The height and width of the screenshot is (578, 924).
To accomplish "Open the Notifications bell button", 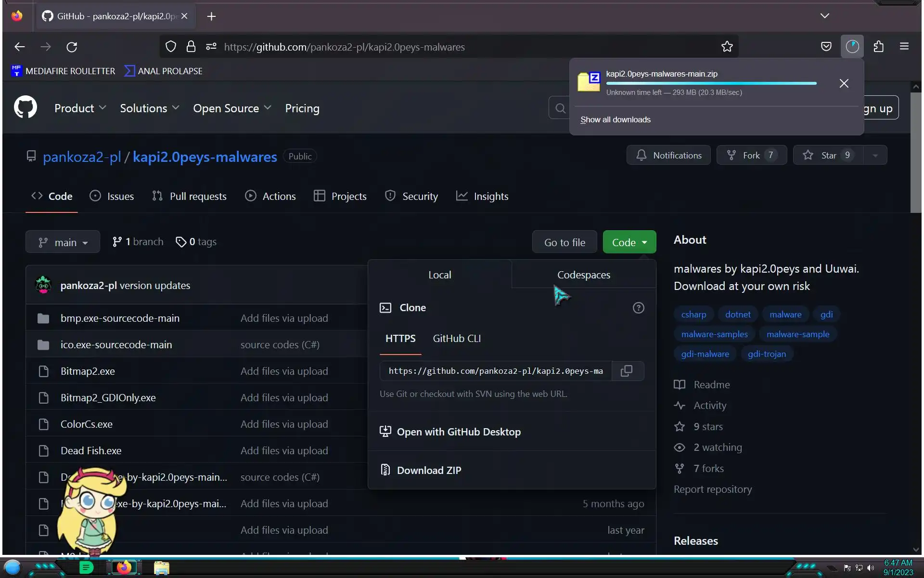I will point(668,155).
